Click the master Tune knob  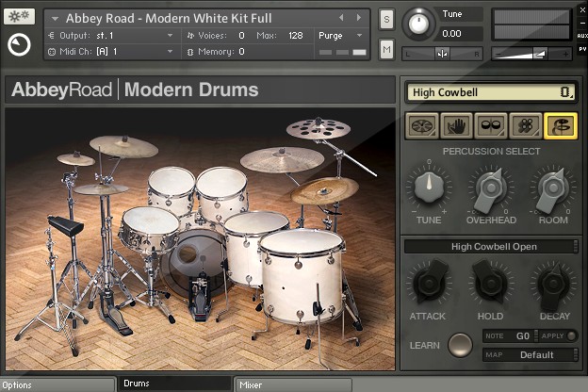pyautogui.click(x=418, y=24)
